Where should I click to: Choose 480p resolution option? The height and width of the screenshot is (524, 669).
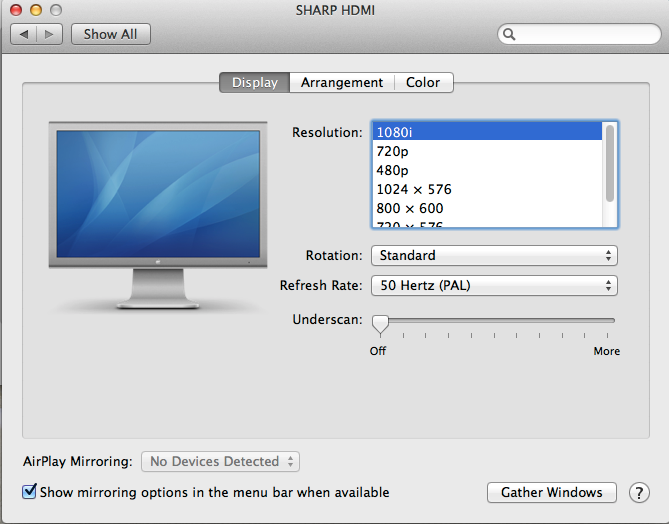click(x=392, y=170)
